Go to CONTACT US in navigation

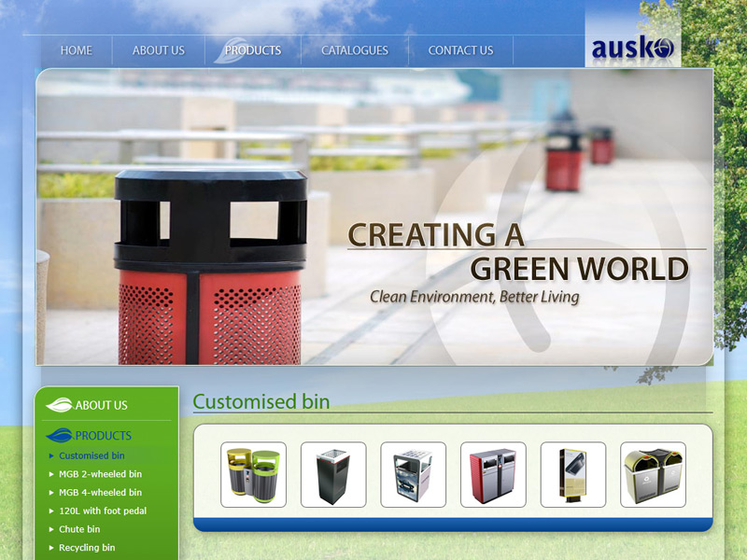pos(460,50)
